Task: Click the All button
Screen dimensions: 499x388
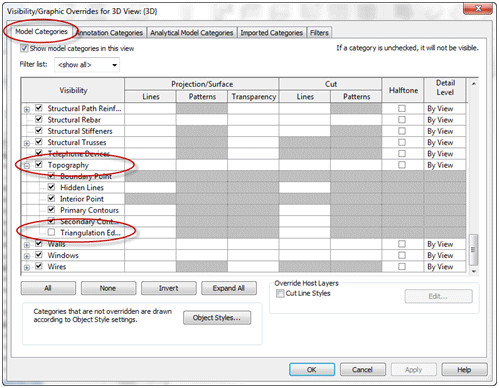Action: click(x=48, y=288)
